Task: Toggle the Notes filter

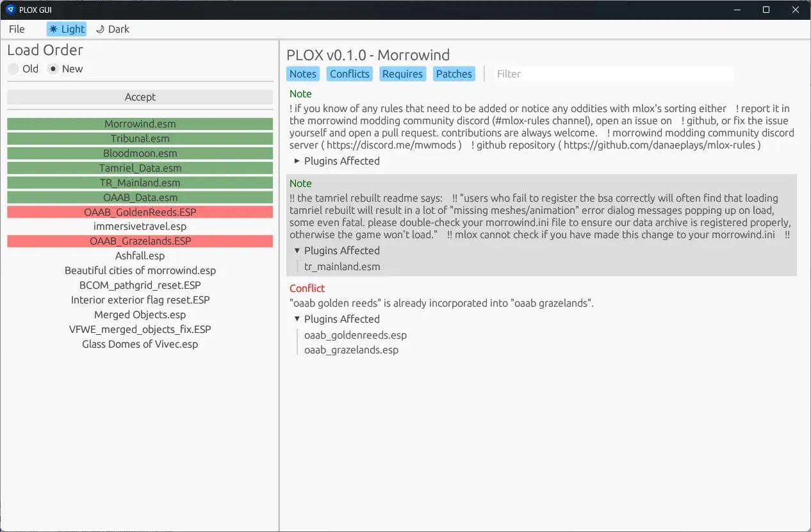Action: (x=303, y=74)
